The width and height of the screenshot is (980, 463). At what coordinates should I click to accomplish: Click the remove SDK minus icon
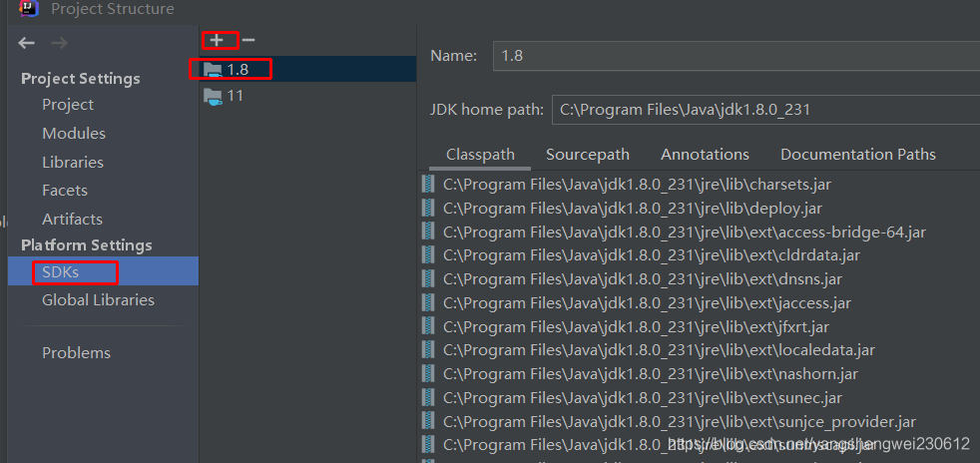coord(248,40)
